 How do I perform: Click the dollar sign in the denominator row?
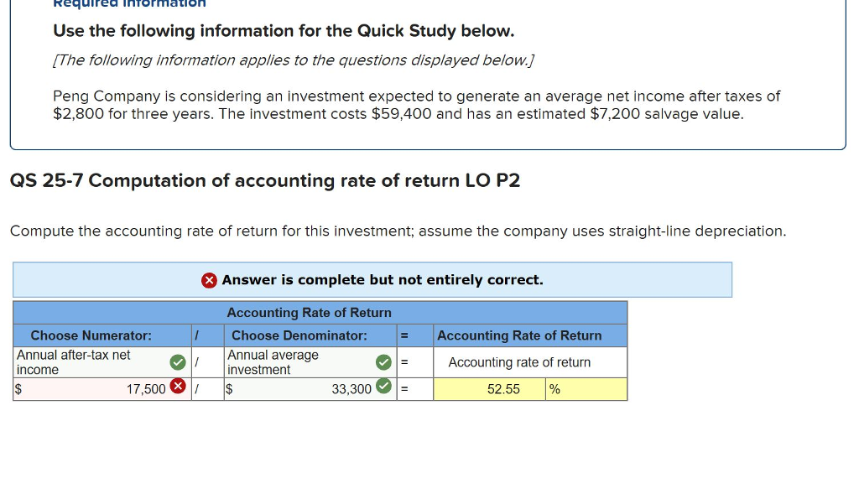click(x=229, y=388)
